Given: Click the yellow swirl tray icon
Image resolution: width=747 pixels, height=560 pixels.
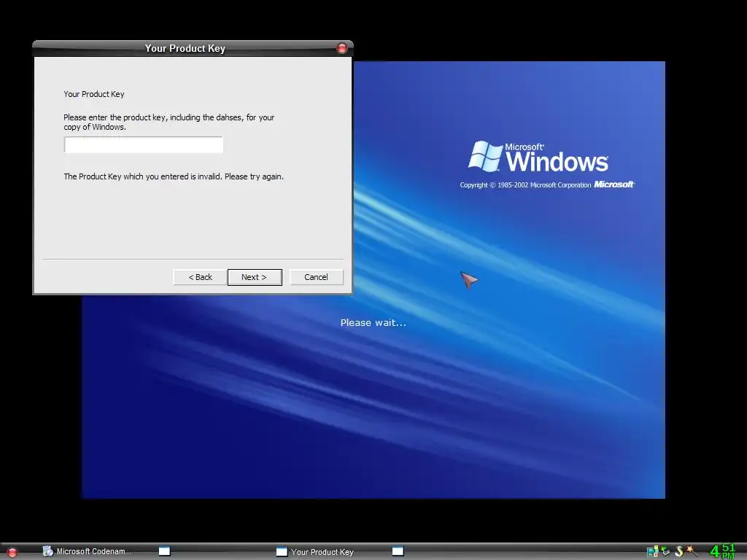Looking at the screenshot, I should pos(679,551).
